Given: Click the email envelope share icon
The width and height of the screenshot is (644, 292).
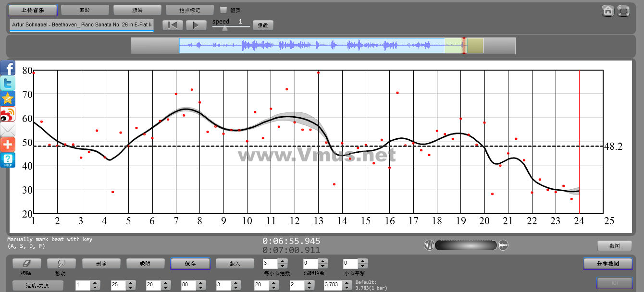Looking at the screenshot, I should 8,129.
